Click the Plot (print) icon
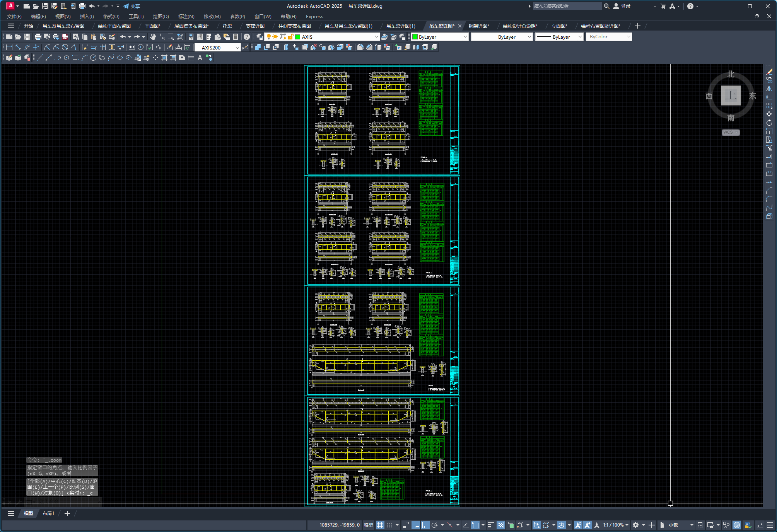The image size is (777, 532). coord(38,37)
